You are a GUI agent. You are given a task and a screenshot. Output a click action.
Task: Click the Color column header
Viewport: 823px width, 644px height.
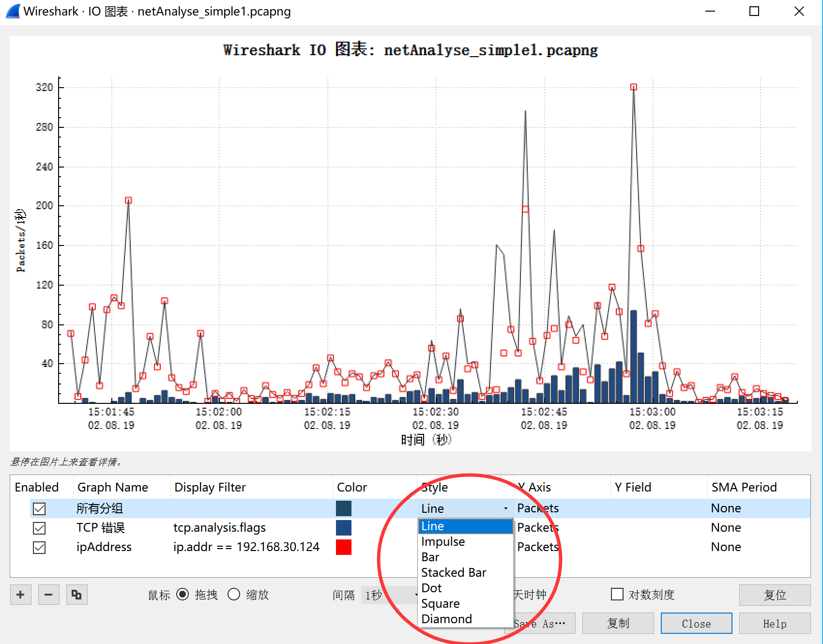click(x=352, y=488)
